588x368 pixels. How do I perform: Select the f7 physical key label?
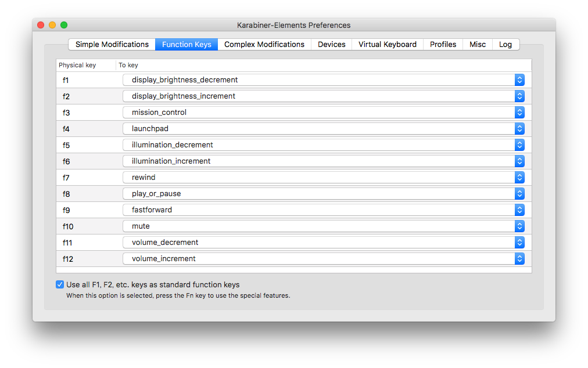(66, 178)
